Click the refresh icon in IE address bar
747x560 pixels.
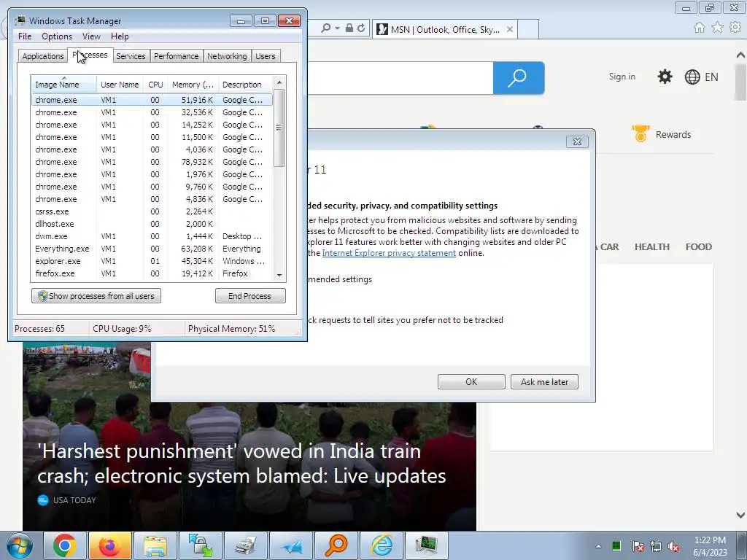coord(361,28)
